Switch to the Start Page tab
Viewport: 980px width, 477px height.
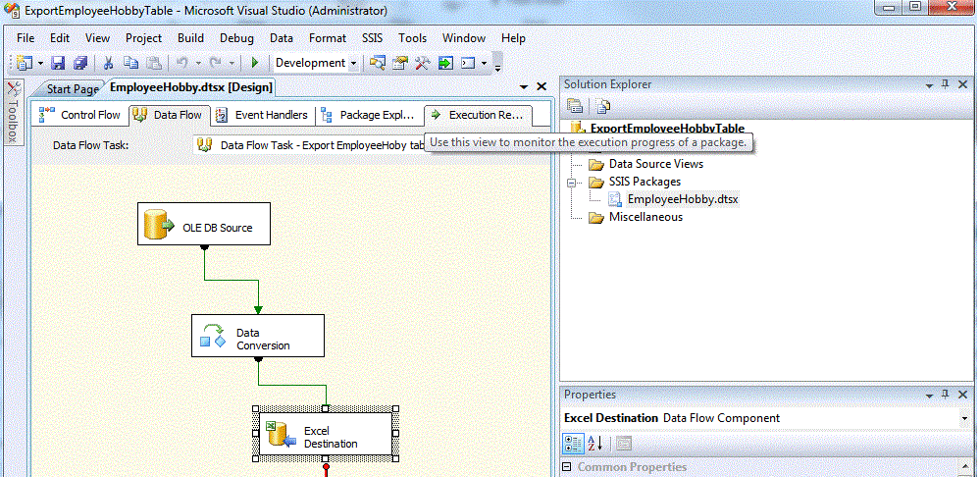73,88
